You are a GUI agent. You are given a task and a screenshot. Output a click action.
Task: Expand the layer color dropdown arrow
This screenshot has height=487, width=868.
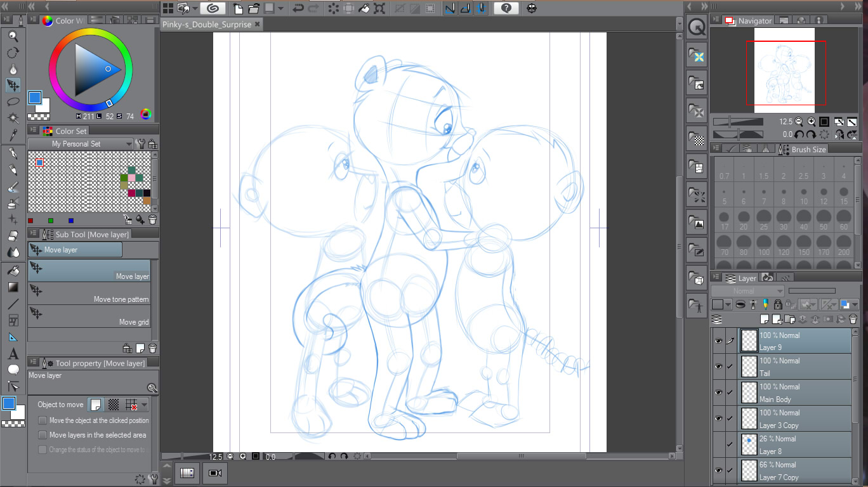click(x=728, y=305)
